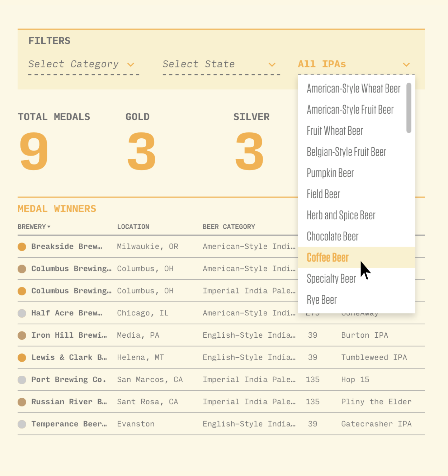
Task: Click the LOCATION column header
Action: [x=133, y=227]
